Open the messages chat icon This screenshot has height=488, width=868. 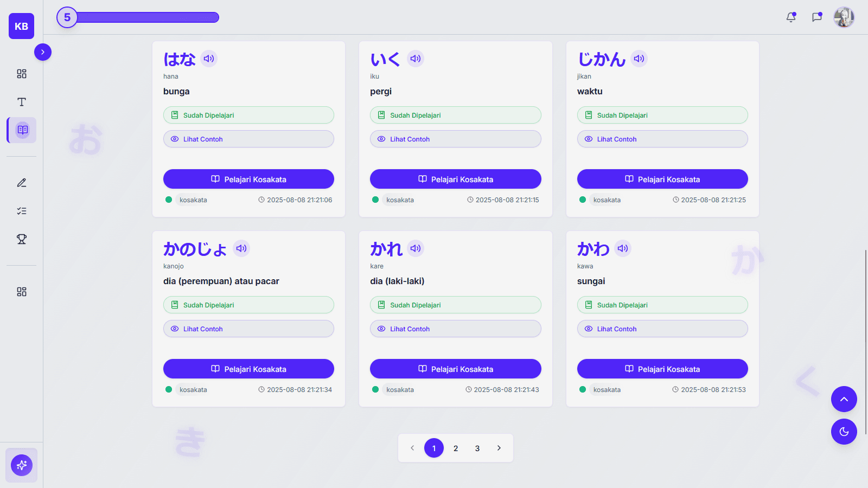[x=816, y=17]
